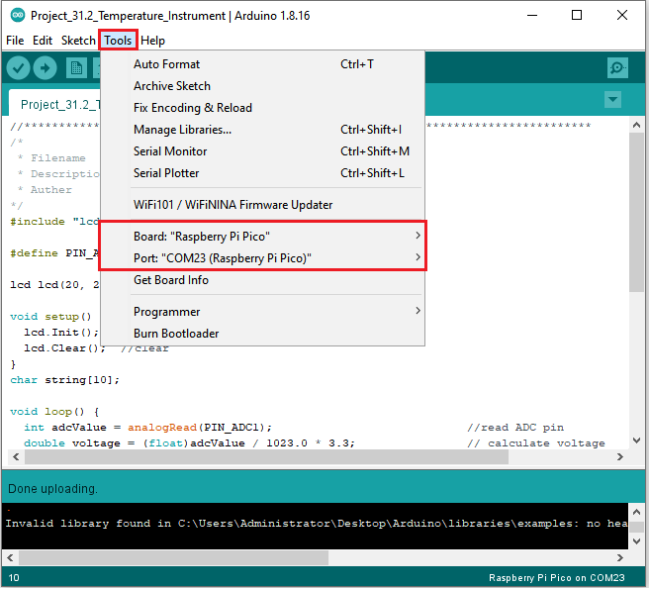
Task: Open the Sketch menu
Action: [78, 41]
